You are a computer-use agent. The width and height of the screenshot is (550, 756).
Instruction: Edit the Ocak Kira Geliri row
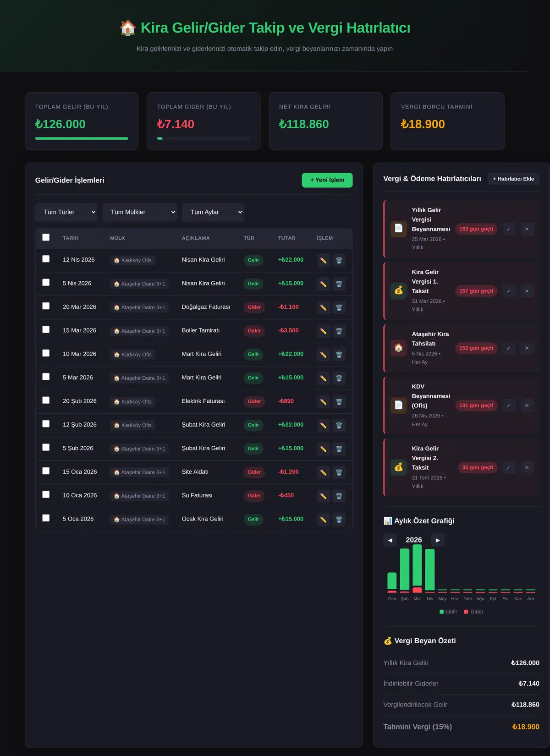[323, 520]
